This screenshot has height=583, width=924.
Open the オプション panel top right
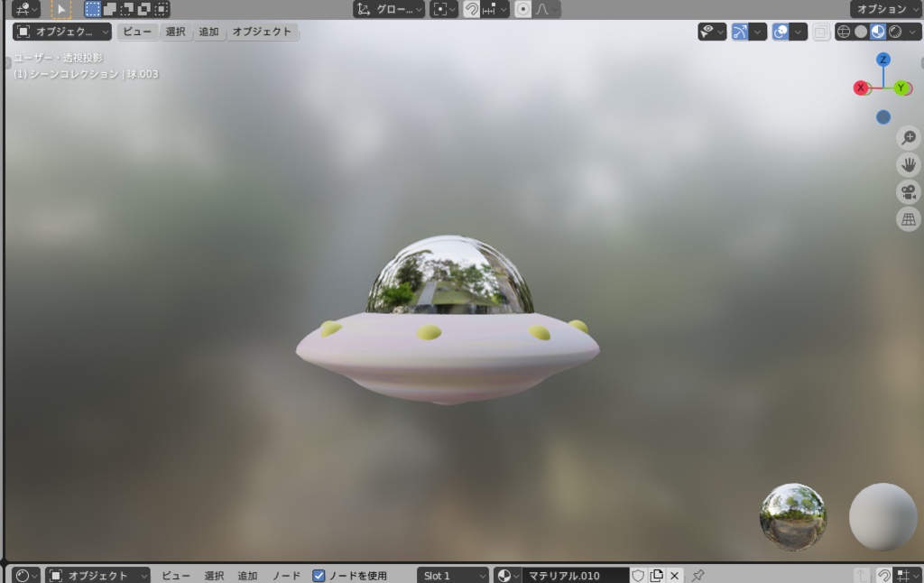point(885,9)
